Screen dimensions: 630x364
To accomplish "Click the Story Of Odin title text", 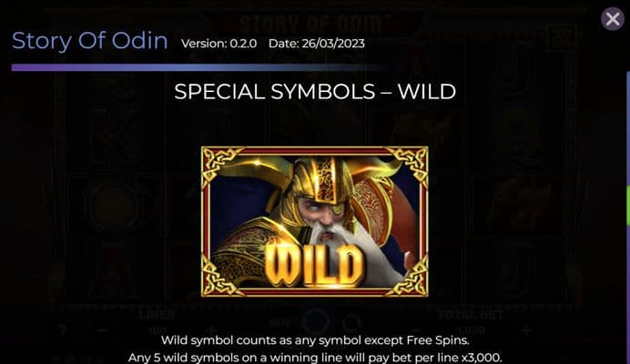I will point(89,41).
